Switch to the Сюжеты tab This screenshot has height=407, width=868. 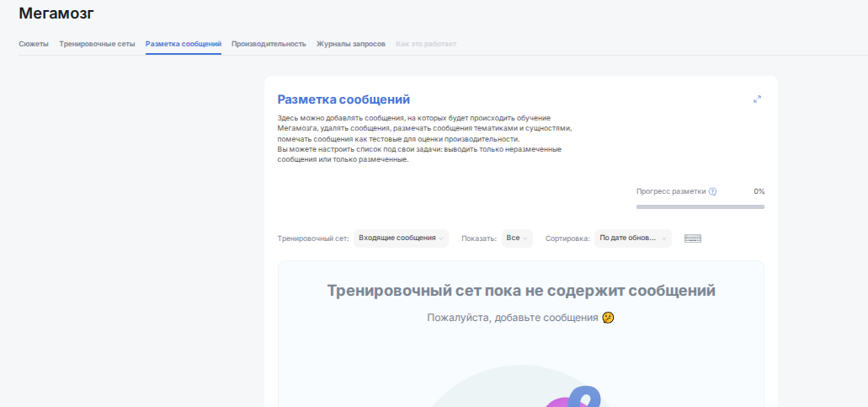[34, 44]
